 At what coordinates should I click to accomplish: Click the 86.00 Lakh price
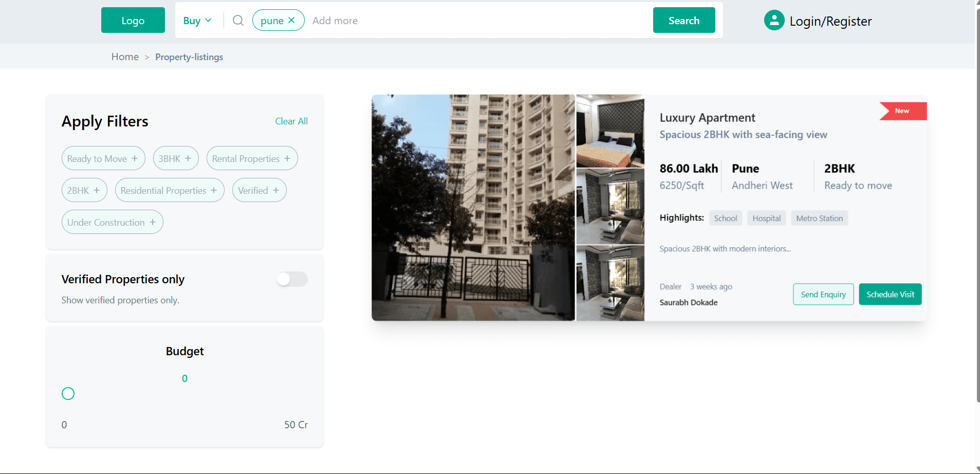tap(689, 169)
